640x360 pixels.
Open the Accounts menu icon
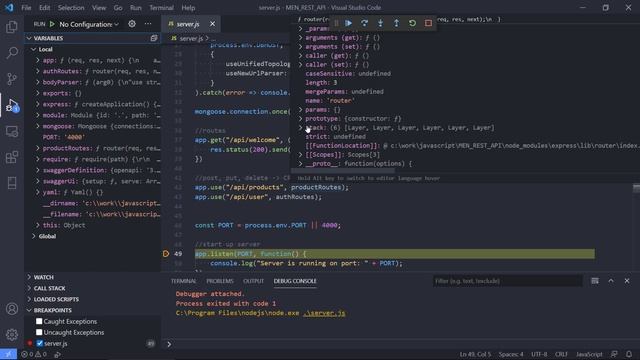12,309
